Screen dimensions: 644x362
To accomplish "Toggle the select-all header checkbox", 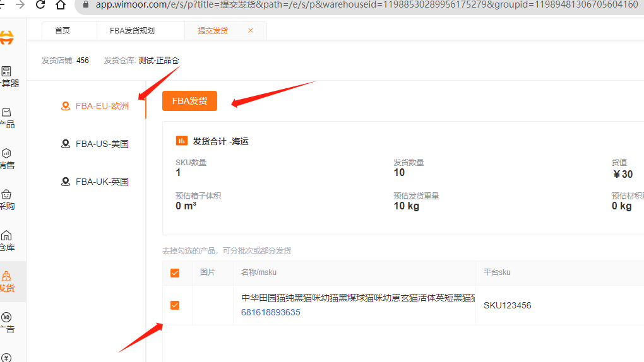I will pyautogui.click(x=175, y=273).
